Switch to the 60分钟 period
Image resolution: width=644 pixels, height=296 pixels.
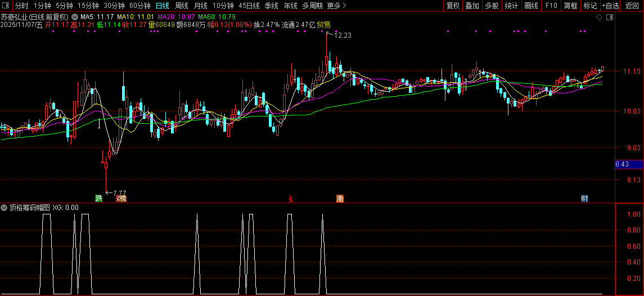pos(140,6)
